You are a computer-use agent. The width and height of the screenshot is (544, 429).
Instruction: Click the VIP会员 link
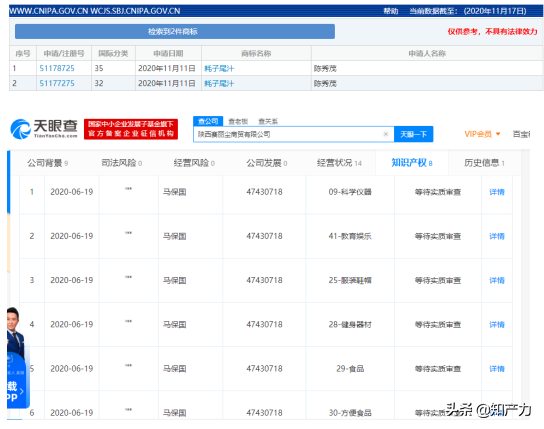click(x=478, y=134)
